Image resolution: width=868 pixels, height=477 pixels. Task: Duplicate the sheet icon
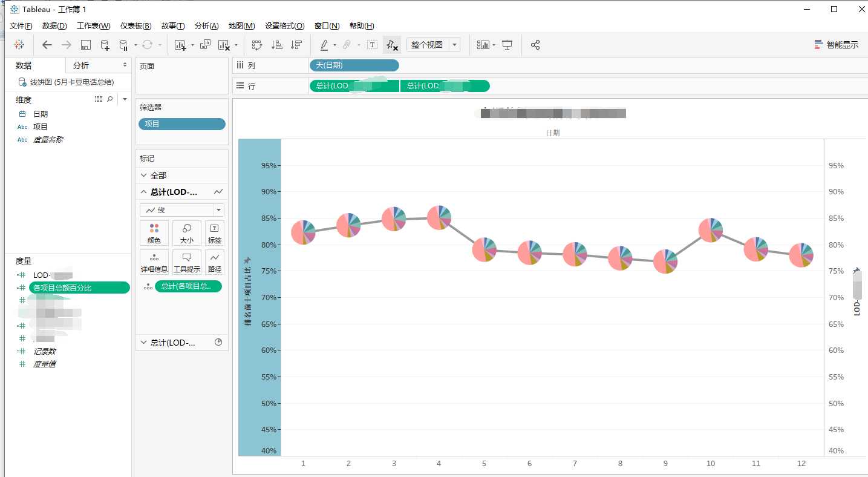205,45
